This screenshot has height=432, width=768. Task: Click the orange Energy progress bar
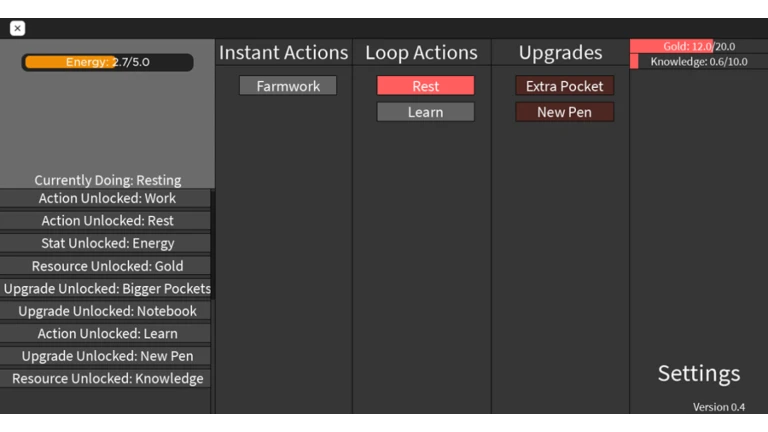pyautogui.click(x=107, y=62)
